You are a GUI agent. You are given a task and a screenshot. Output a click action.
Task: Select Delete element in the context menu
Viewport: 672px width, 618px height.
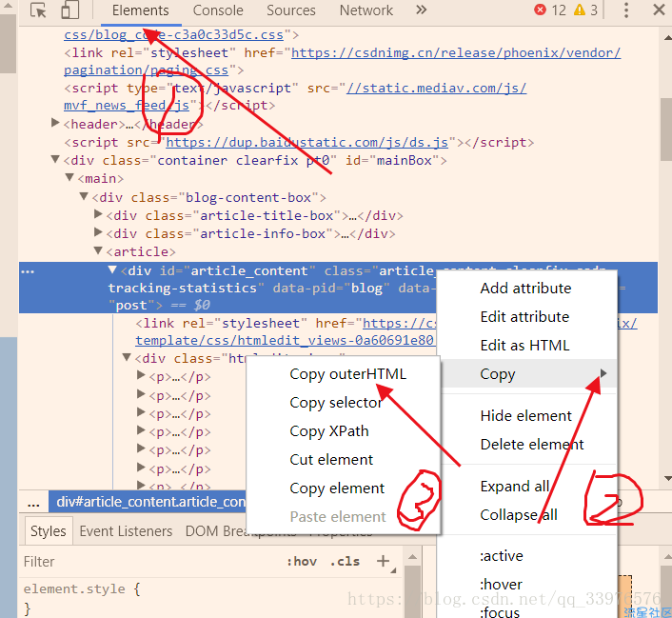532,444
